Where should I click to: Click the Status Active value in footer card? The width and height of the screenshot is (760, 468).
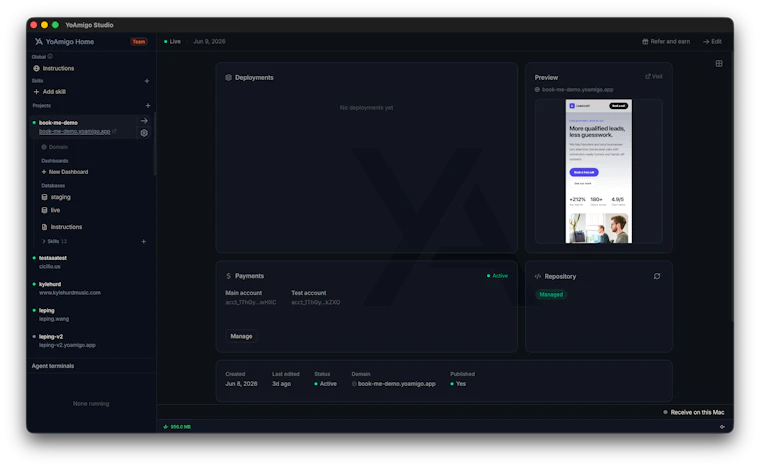(326, 384)
